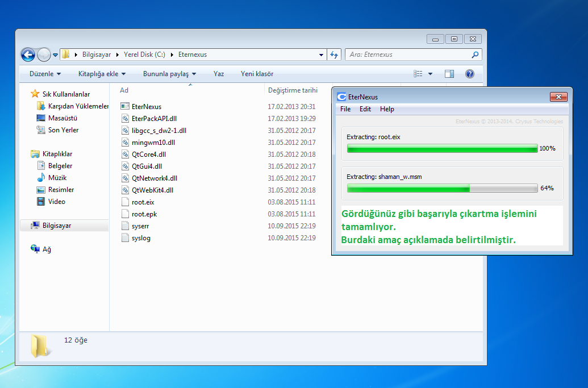Toggle the preview pane icon
The width and height of the screenshot is (588, 388).
(449, 74)
